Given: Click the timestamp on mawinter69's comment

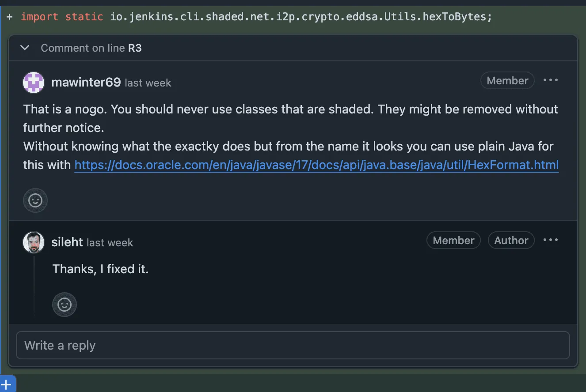Looking at the screenshot, I should (148, 83).
